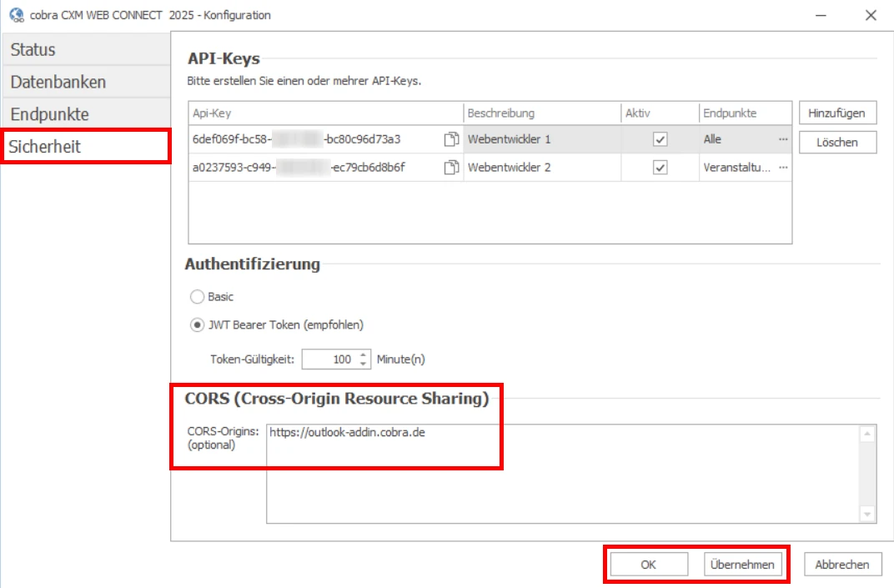Click the Webentwickler 1 description cell

point(542,139)
